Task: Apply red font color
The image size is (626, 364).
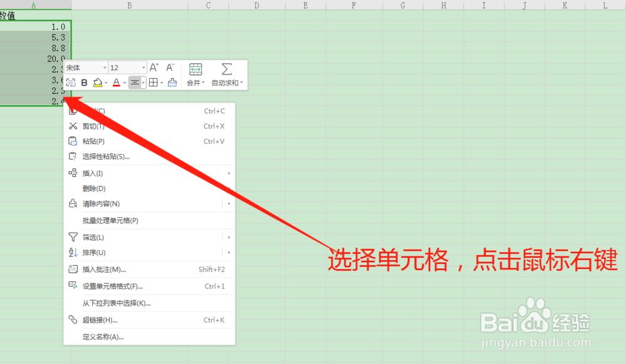Action: coord(117,81)
